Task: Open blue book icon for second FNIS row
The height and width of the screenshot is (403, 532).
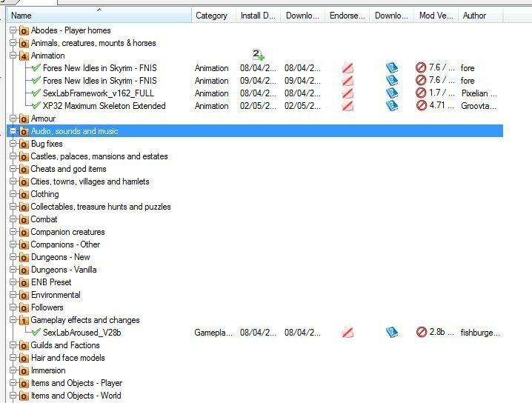Action: click(392, 81)
